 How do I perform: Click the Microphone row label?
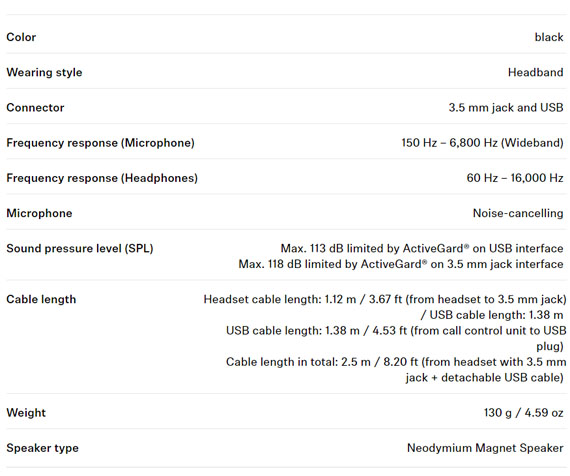[x=39, y=213]
